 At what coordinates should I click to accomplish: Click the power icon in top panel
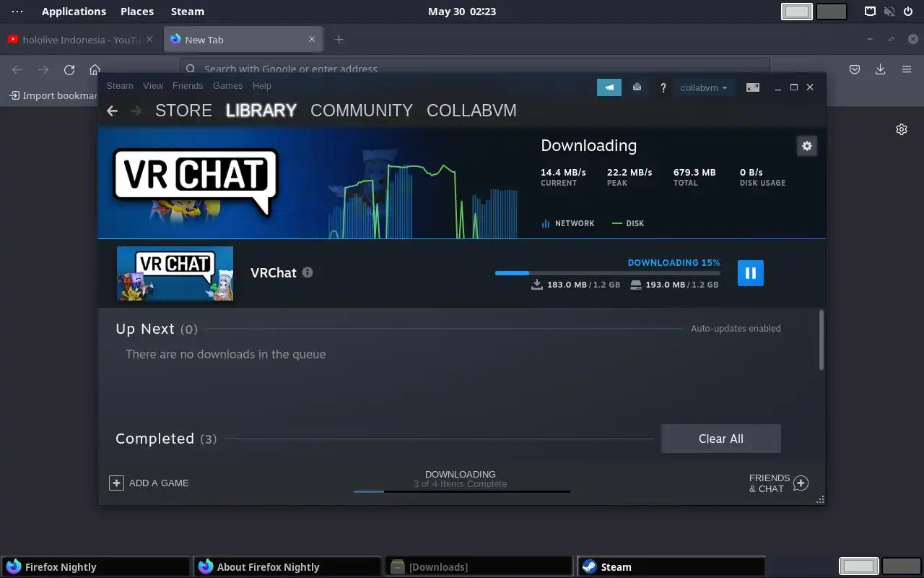(908, 12)
